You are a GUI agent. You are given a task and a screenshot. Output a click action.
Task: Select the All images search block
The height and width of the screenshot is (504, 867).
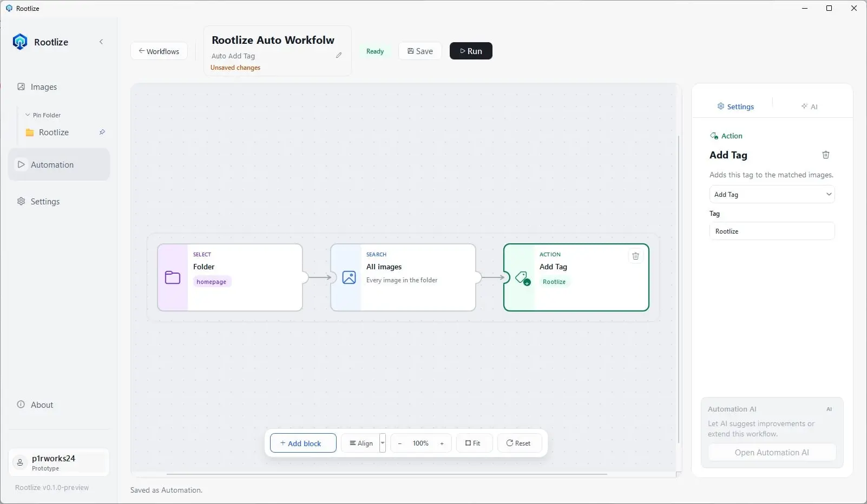[403, 277]
